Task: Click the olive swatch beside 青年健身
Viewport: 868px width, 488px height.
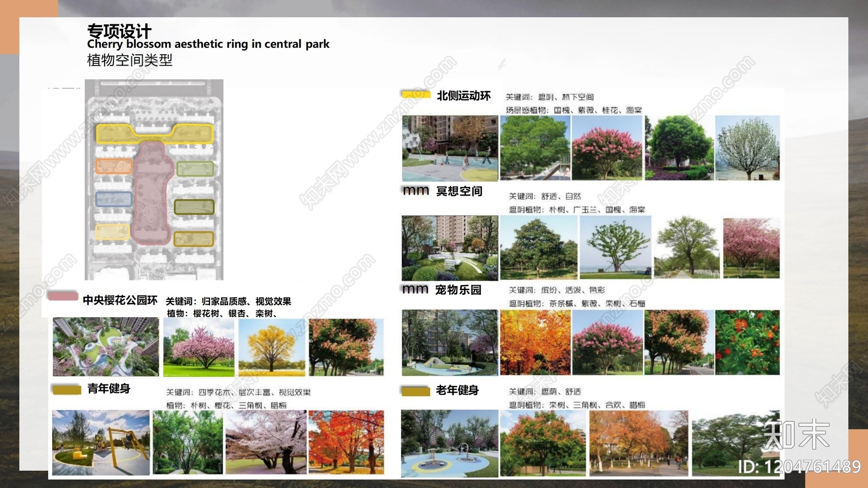Action: point(67,389)
